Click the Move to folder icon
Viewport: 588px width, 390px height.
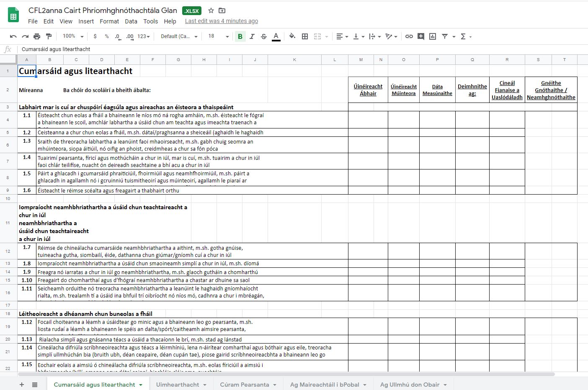(222, 10)
